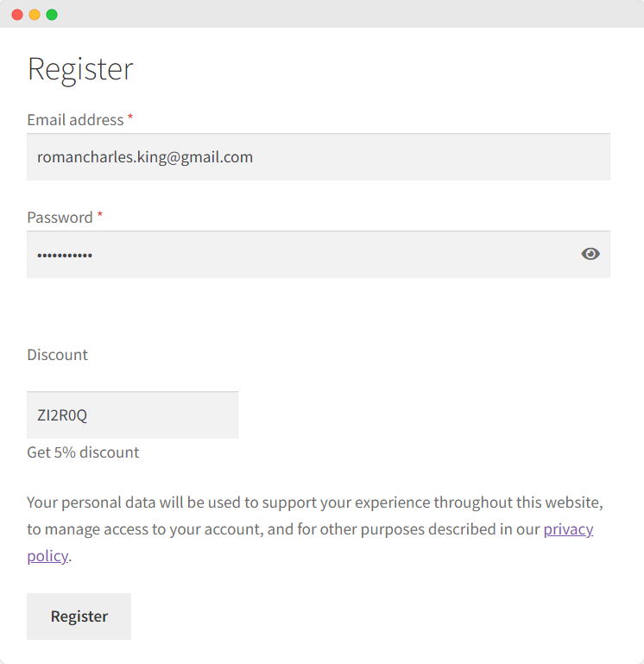Click the red asterisk beside Password

coord(100,216)
